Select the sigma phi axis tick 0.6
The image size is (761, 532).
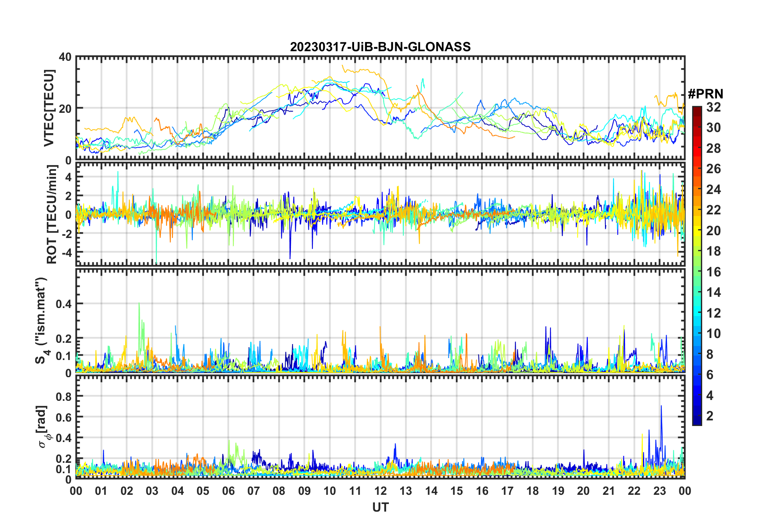64,417
